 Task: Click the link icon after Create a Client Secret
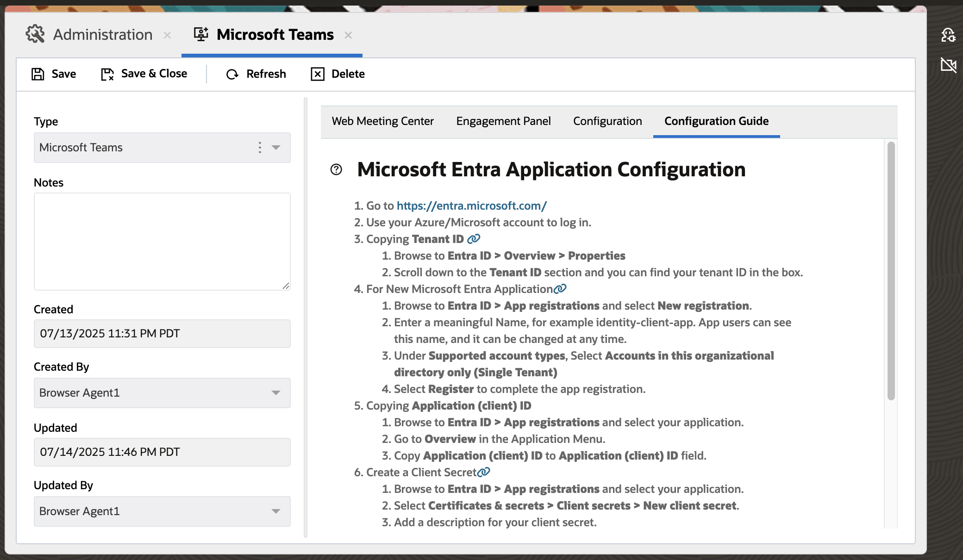(485, 472)
